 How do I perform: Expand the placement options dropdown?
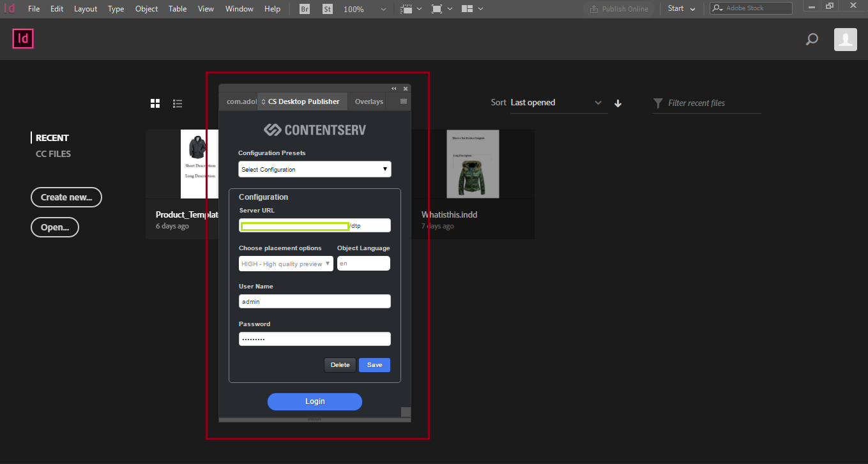(286, 264)
